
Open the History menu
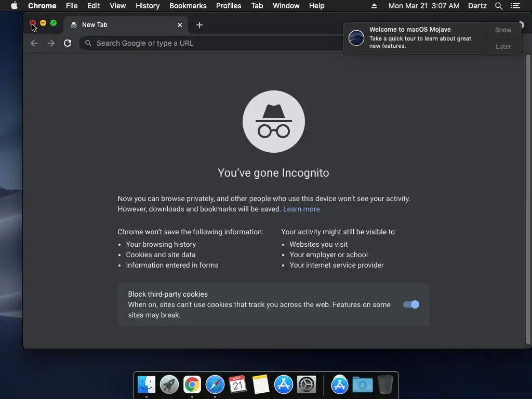click(x=148, y=6)
